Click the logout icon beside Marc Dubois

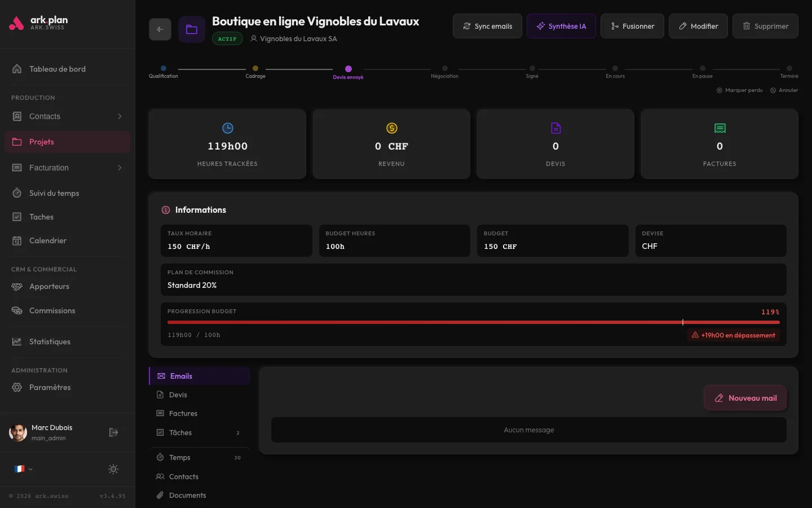[x=113, y=432]
